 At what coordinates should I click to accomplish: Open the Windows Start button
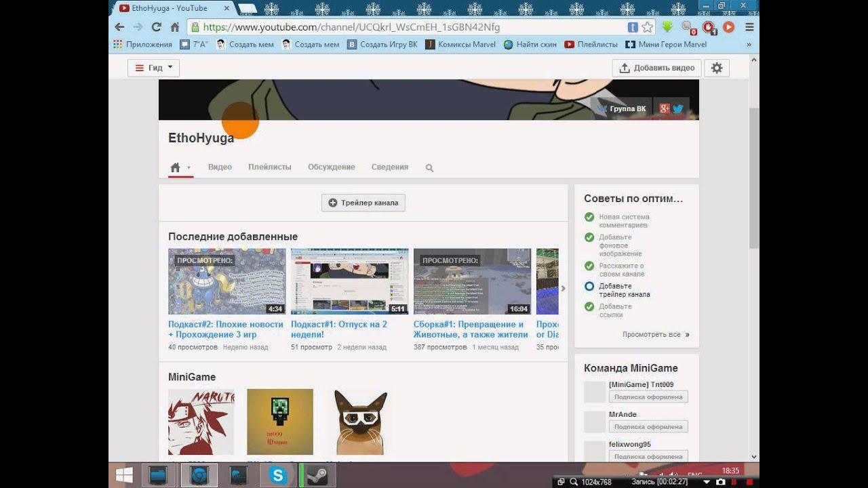[124, 475]
